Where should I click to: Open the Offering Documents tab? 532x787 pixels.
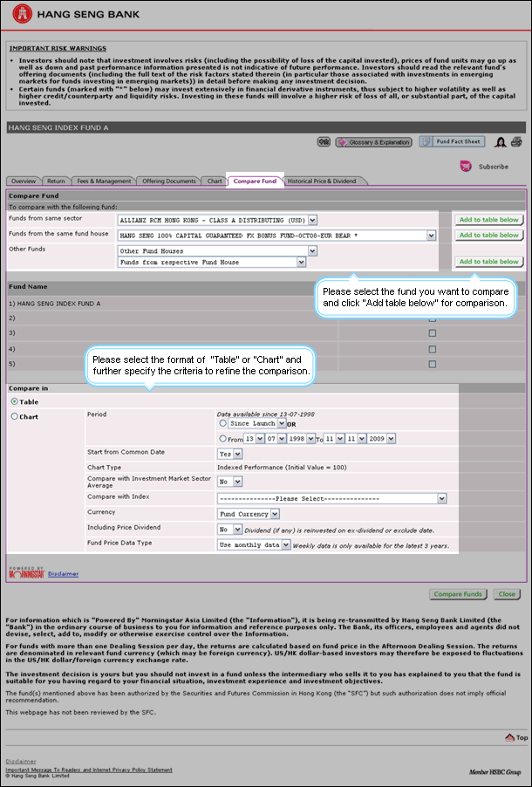(169, 181)
